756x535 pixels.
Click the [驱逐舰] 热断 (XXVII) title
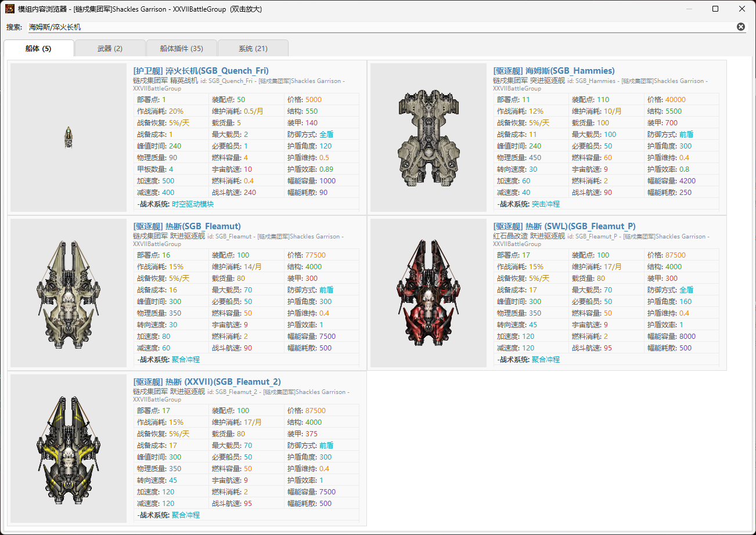pyautogui.click(x=207, y=382)
